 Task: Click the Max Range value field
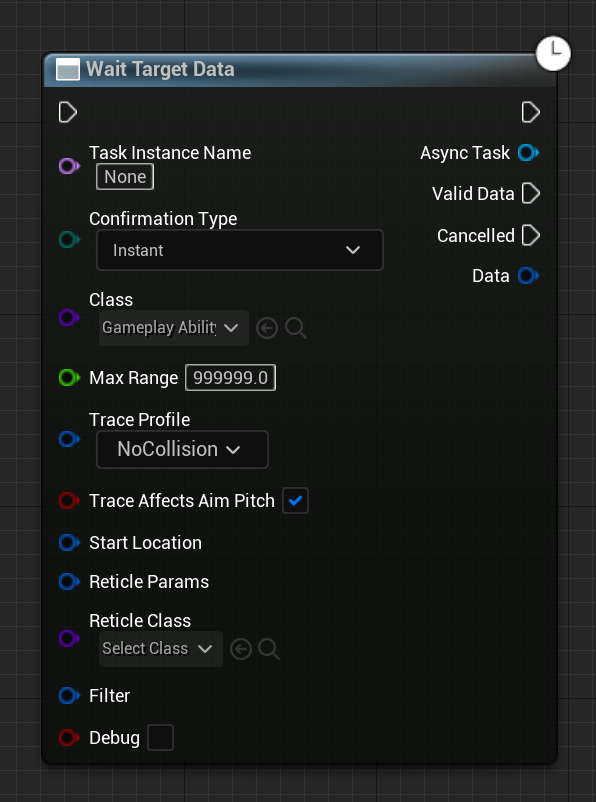click(x=230, y=377)
